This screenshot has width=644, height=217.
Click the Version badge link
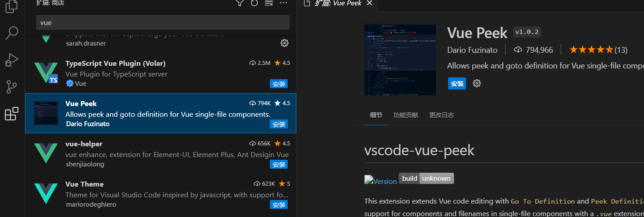click(380, 180)
